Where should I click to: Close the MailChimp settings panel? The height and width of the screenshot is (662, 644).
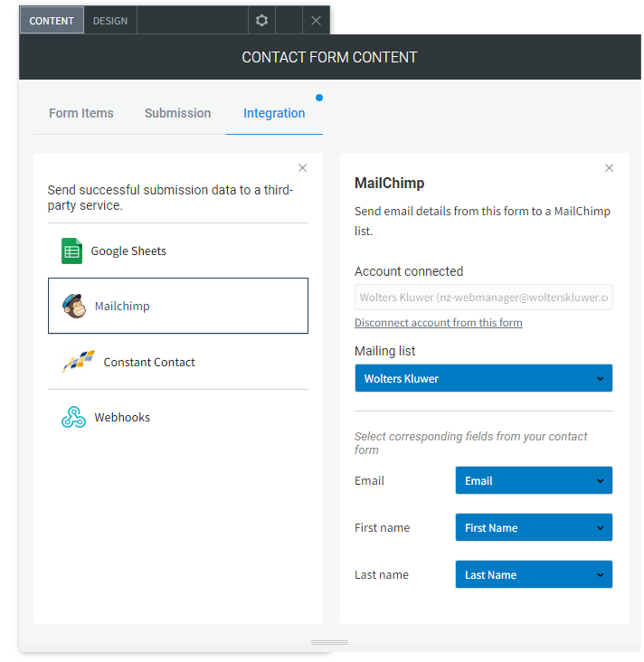(x=609, y=168)
